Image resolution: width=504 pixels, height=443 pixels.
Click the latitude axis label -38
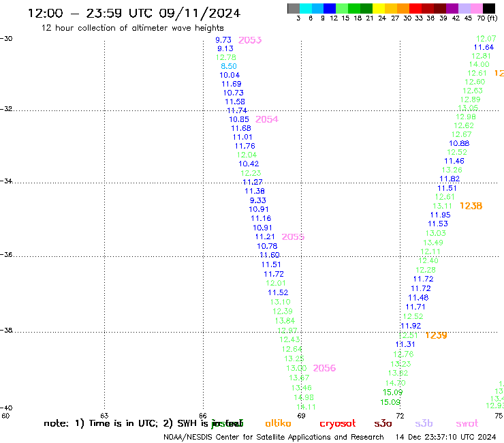coord(6,330)
